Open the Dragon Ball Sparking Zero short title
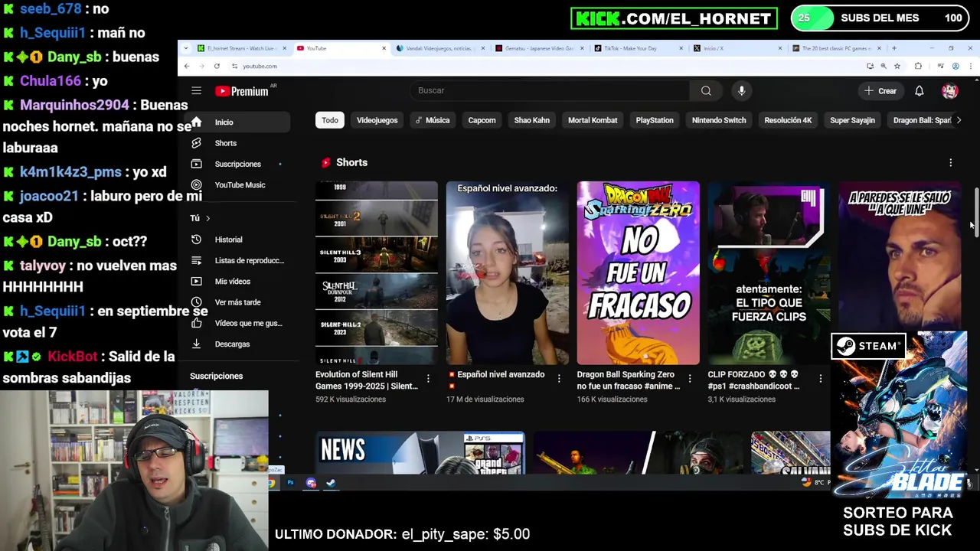This screenshot has width=980, height=551. point(628,380)
